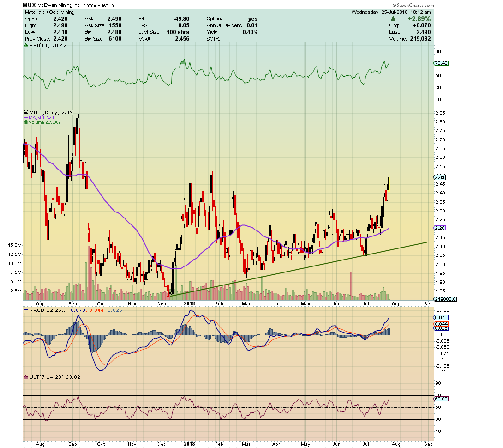Click the 2.20 moving average price tag
The height and width of the screenshot is (448, 503).
439,228
